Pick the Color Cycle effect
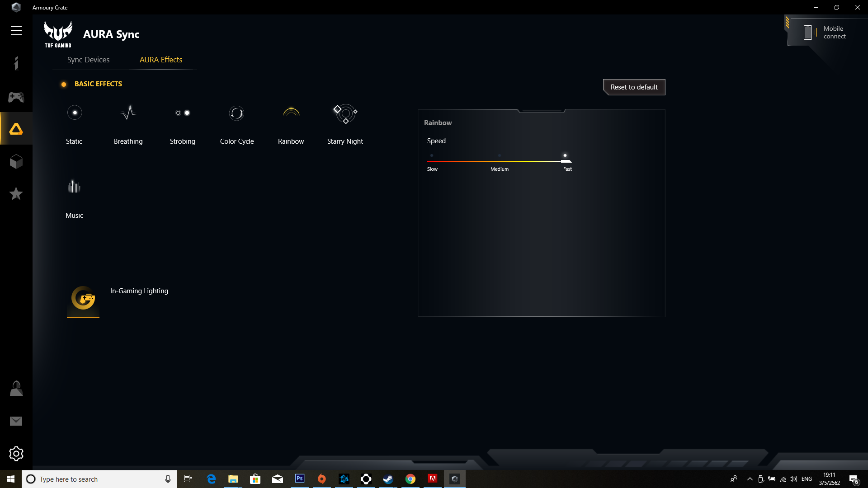Image resolution: width=868 pixels, height=488 pixels. 237,113
